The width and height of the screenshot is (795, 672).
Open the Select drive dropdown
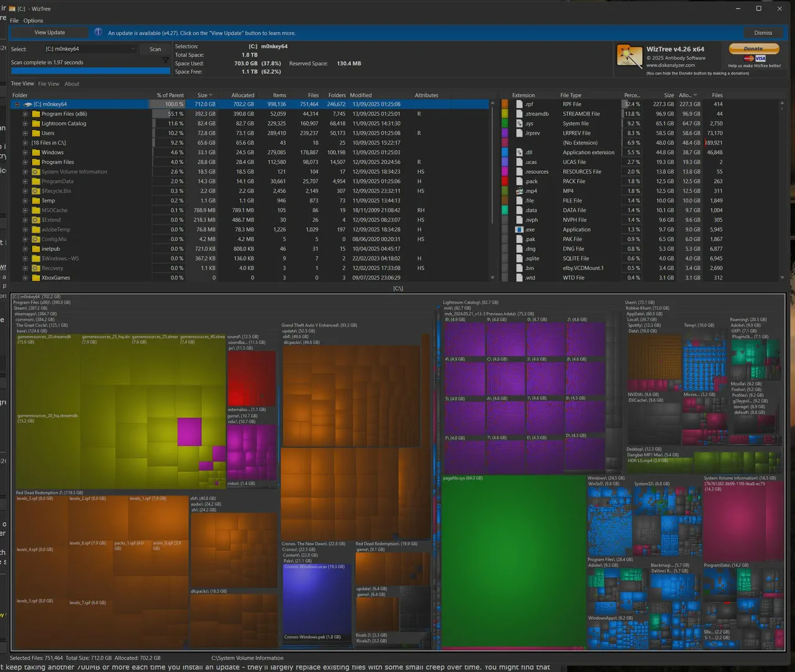coord(89,49)
